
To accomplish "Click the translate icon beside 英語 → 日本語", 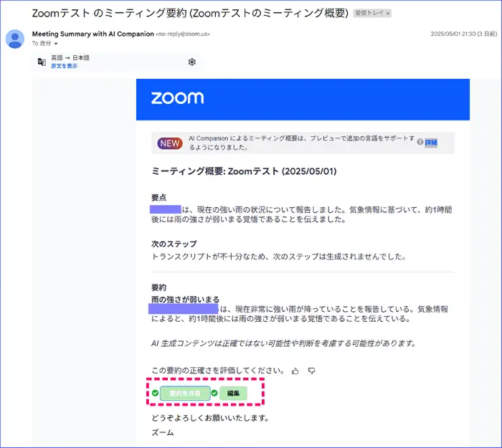I will point(42,62).
